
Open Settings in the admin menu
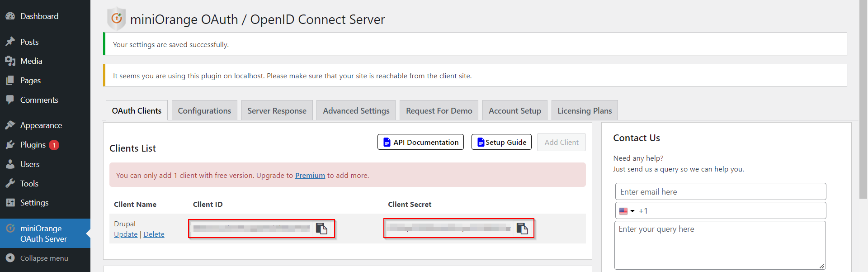[34, 203]
